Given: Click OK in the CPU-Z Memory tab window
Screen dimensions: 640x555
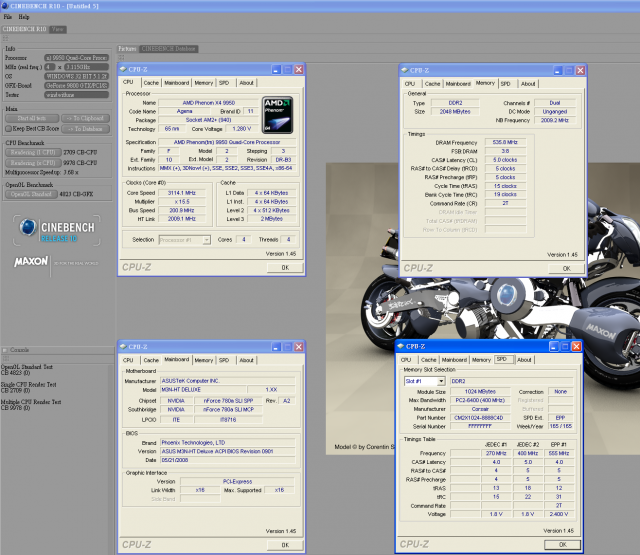Looking at the screenshot, I should coord(567,269).
